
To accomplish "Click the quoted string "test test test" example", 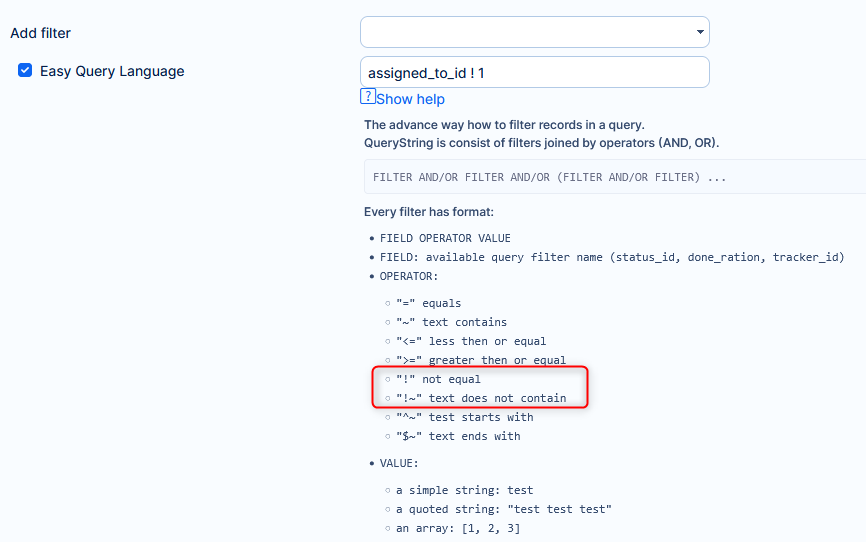I will (504, 509).
